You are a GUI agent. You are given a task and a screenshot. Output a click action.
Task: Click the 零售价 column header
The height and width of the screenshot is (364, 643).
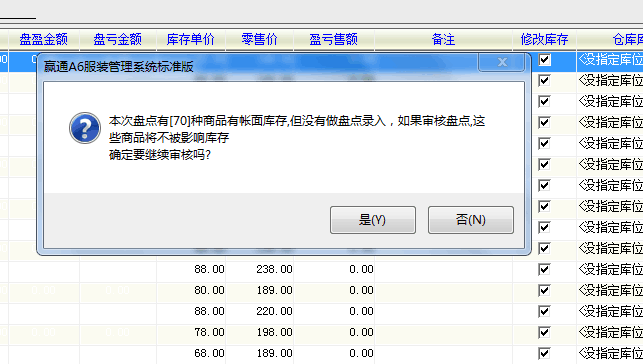click(259, 39)
